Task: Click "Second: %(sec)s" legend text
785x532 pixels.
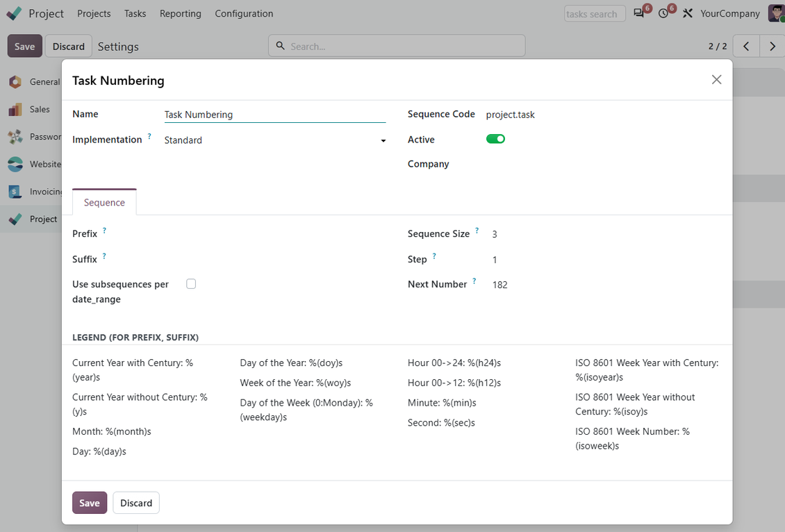Action: click(x=441, y=423)
